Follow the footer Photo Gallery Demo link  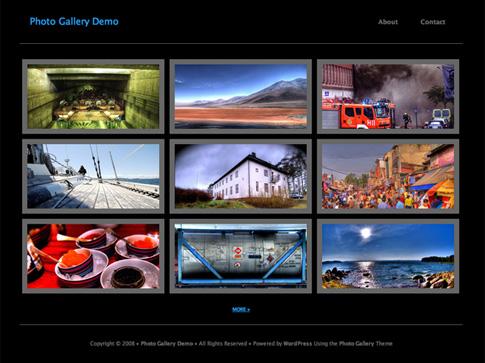click(167, 343)
